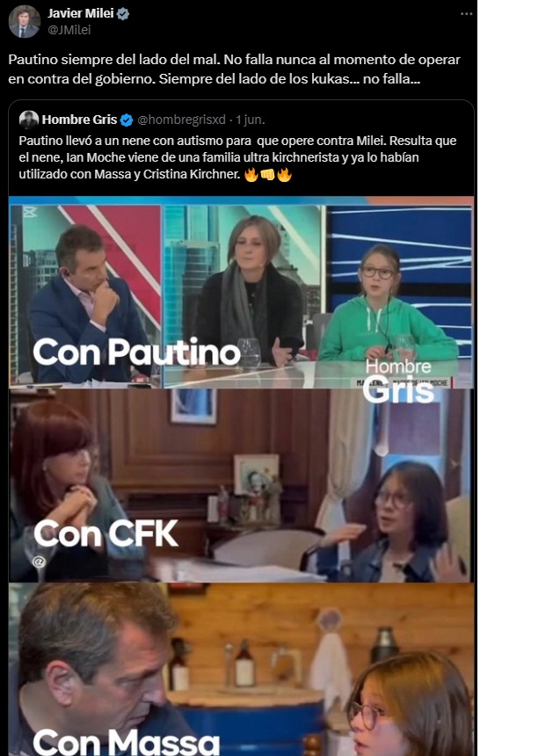Open the 'Con CFK' image panel
Image resolution: width=560 pixels, height=756 pixels.
(x=241, y=485)
